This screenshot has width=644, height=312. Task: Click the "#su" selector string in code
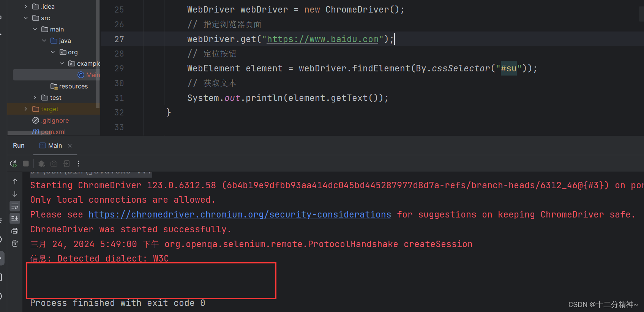(x=508, y=68)
